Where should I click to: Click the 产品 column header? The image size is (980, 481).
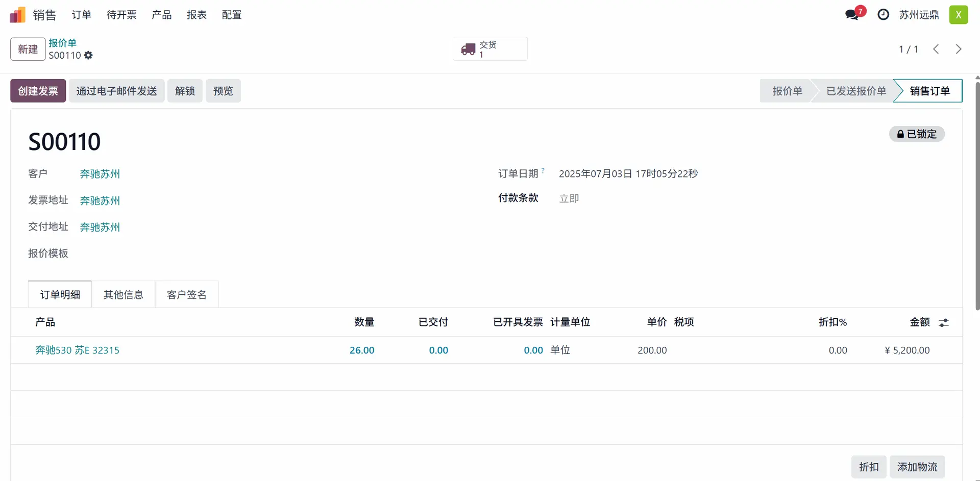pyautogui.click(x=45, y=322)
